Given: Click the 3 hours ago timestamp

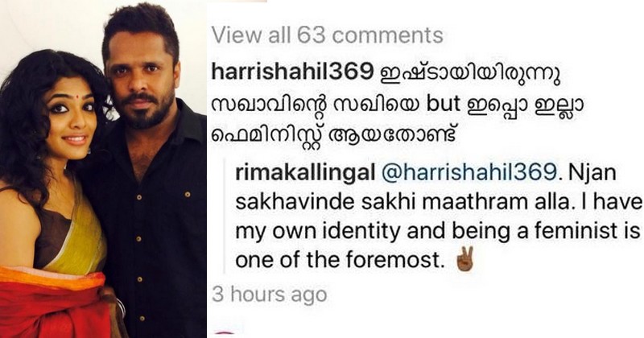Looking at the screenshot, I should coord(270,294).
